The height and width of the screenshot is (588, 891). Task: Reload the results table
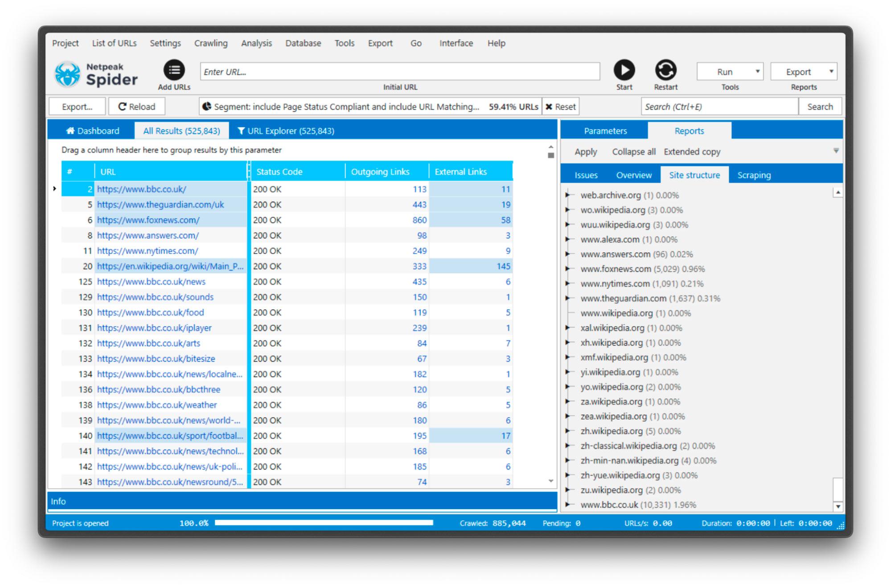click(136, 106)
